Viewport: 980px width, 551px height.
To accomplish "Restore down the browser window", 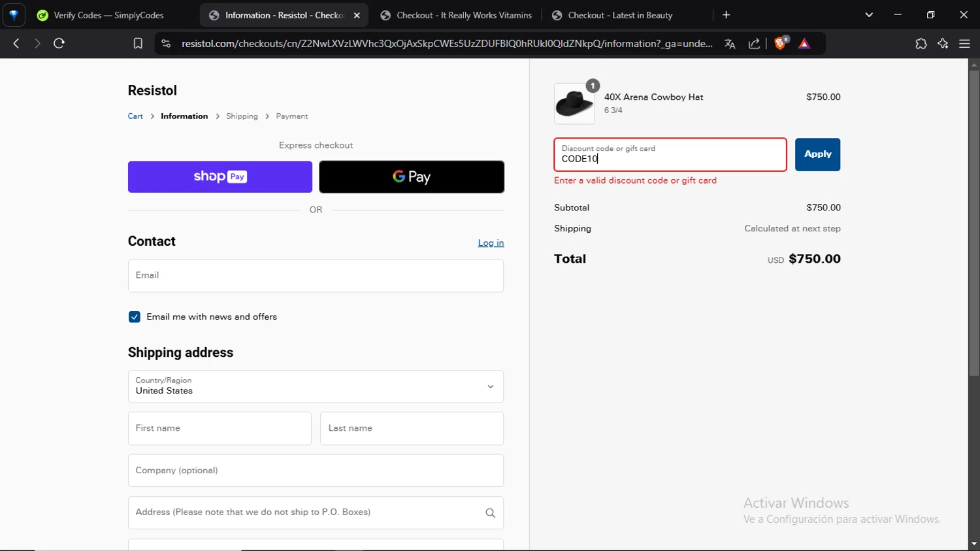I will pos(931,15).
